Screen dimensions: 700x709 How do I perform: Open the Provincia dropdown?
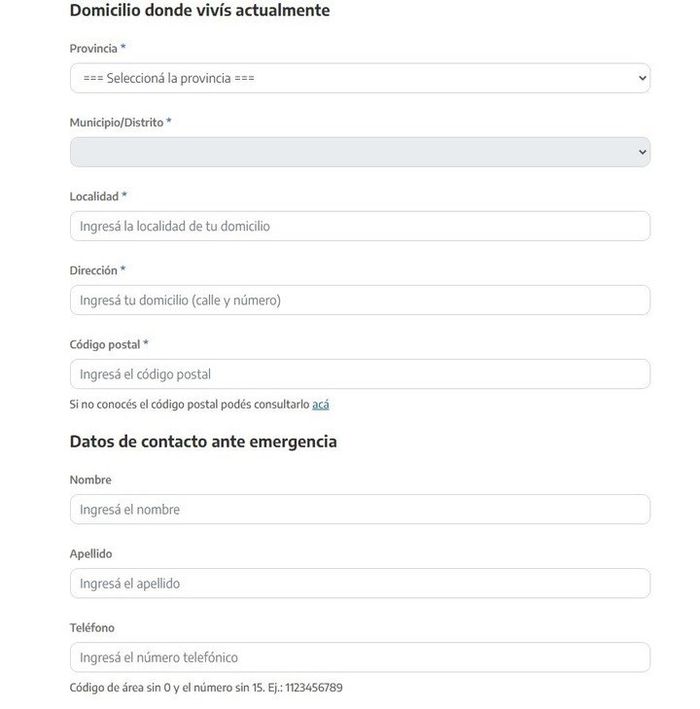tap(360, 78)
